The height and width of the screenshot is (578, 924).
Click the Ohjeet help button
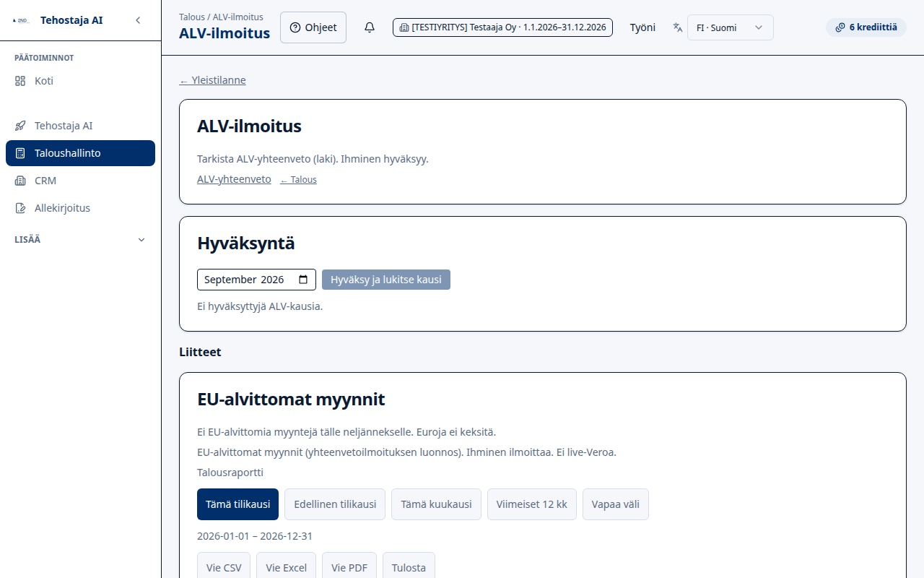pos(313,27)
